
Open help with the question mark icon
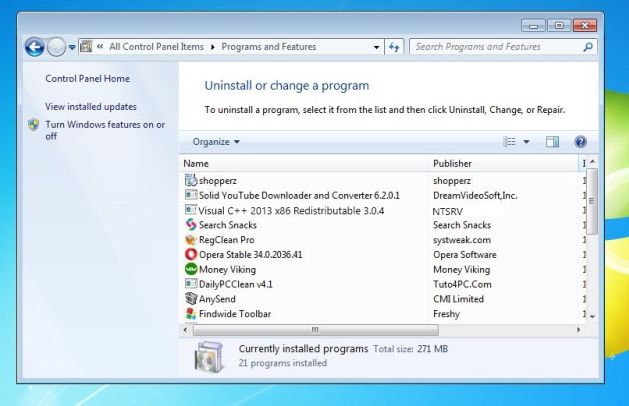[x=580, y=142]
